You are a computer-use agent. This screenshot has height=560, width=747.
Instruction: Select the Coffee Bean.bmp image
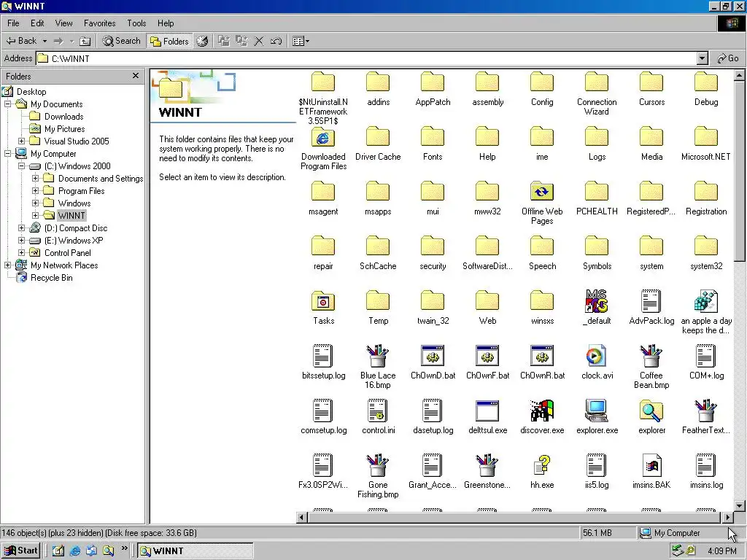(x=651, y=356)
